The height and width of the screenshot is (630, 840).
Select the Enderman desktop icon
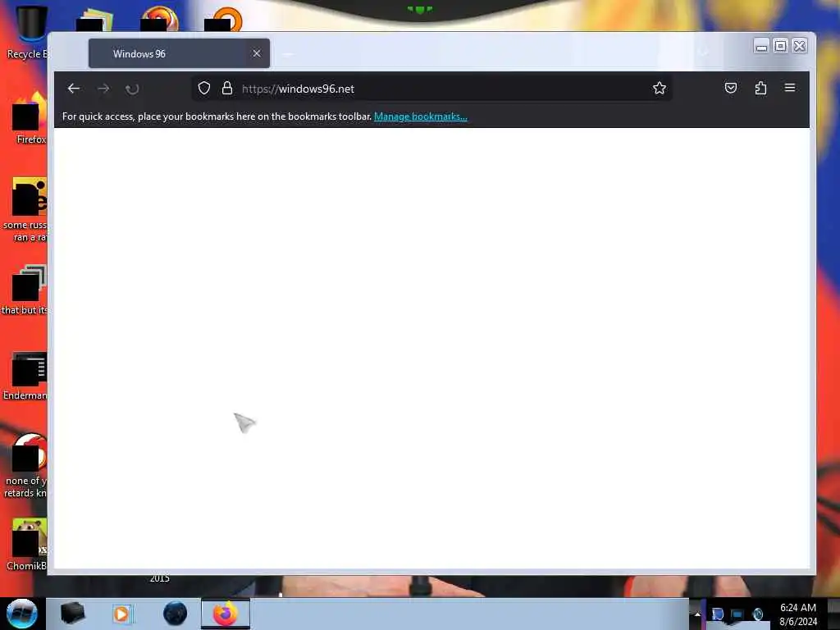[x=27, y=376]
